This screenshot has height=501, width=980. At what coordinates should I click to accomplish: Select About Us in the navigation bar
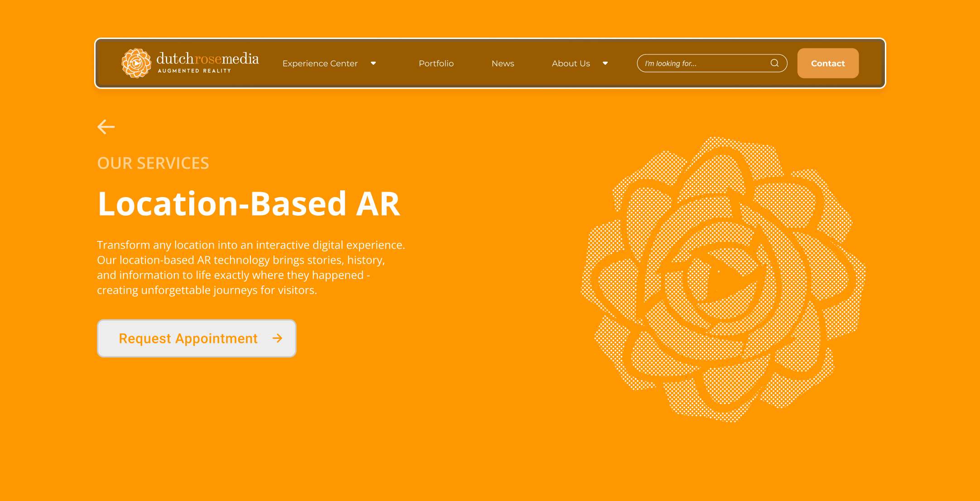point(571,63)
